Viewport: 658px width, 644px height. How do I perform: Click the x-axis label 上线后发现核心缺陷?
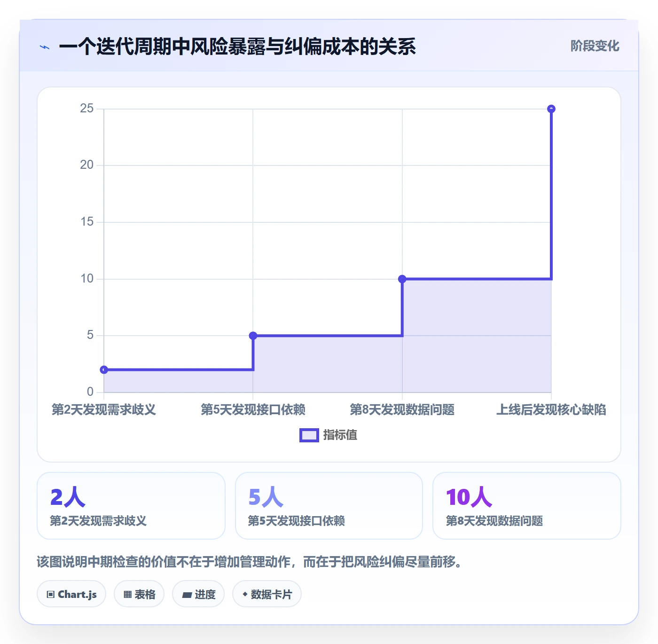tap(551, 410)
